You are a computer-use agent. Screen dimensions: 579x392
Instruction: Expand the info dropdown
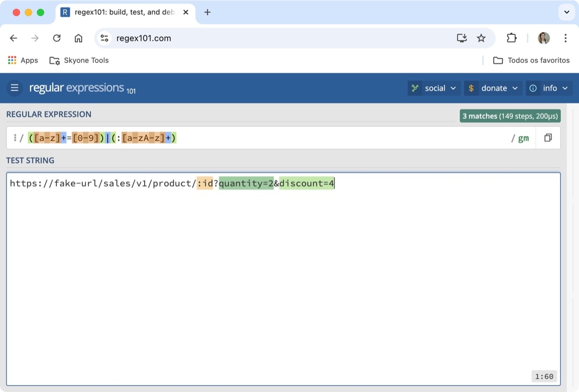548,88
